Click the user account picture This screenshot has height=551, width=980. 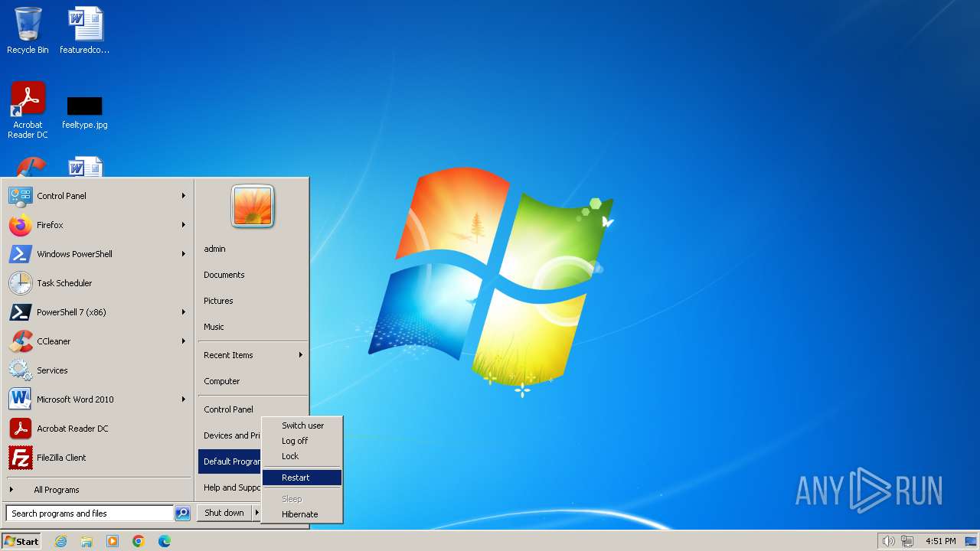tap(253, 207)
